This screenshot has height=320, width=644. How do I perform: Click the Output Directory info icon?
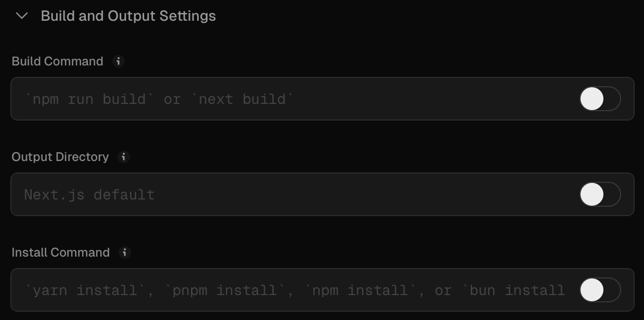click(x=124, y=157)
